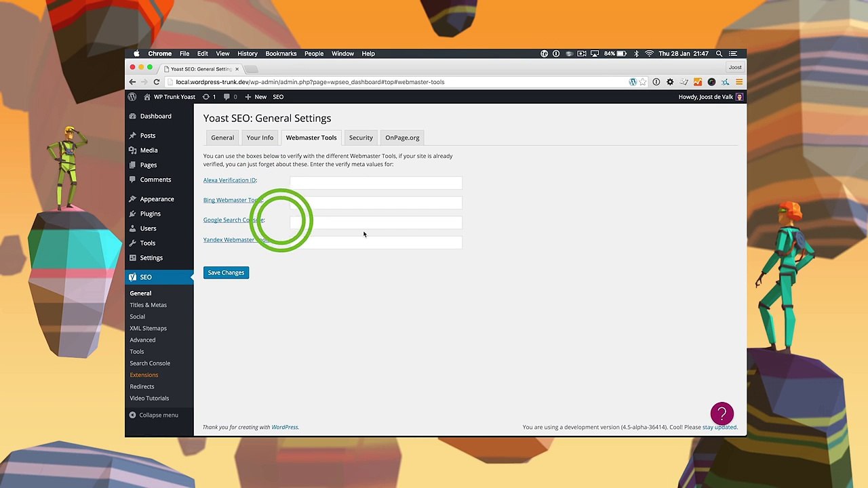868x488 pixels.
Task: Open the Wi-Fi status menu
Action: pos(649,54)
